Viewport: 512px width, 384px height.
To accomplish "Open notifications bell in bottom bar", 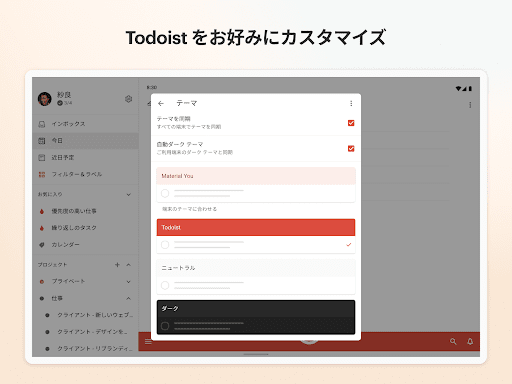I will pos(470,341).
